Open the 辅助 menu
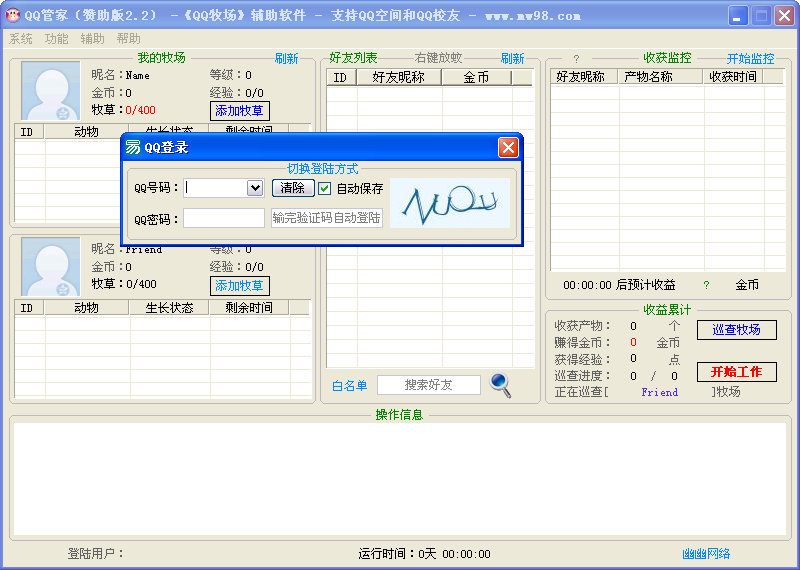Screen dimensions: 800x570 (92, 39)
